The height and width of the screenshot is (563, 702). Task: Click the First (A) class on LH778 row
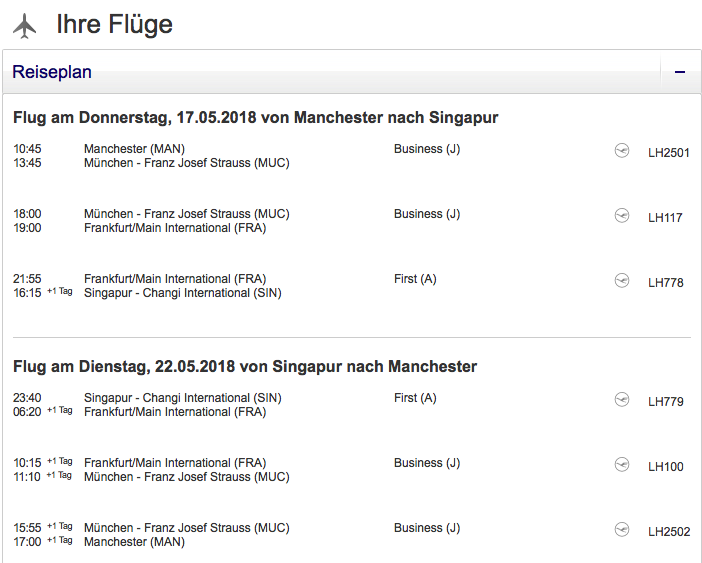(415, 279)
